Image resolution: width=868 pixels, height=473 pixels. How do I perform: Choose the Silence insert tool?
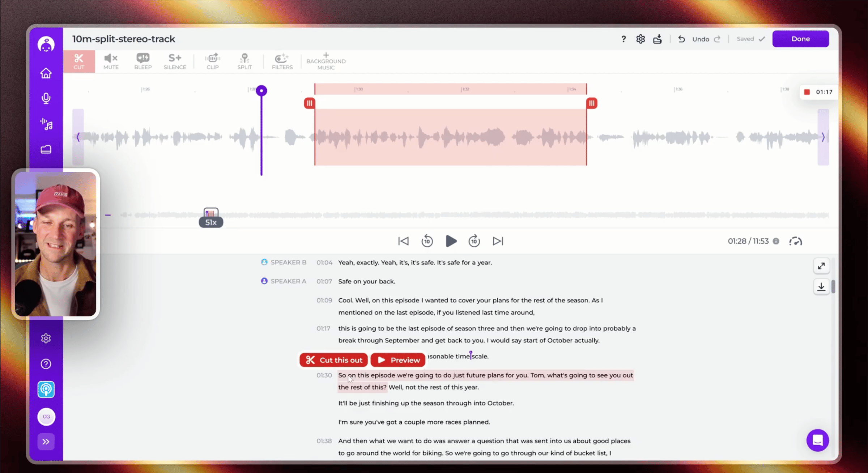175,61
